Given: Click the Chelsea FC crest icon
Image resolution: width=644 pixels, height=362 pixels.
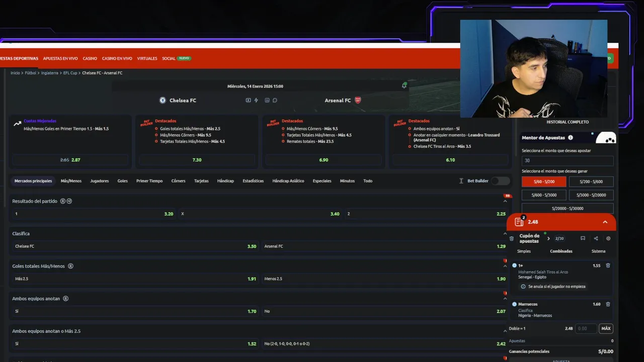Looking at the screenshot, I should pos(163,100).
